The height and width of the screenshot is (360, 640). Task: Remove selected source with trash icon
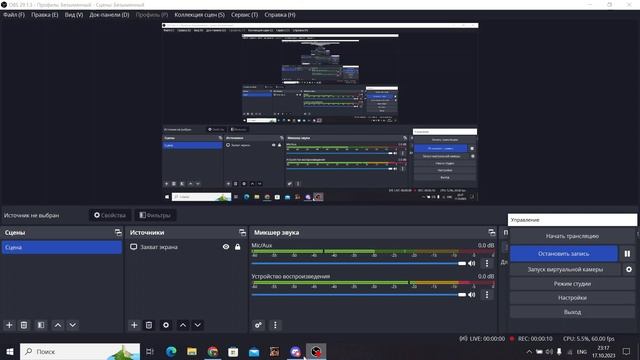click(x=149, y=325)
